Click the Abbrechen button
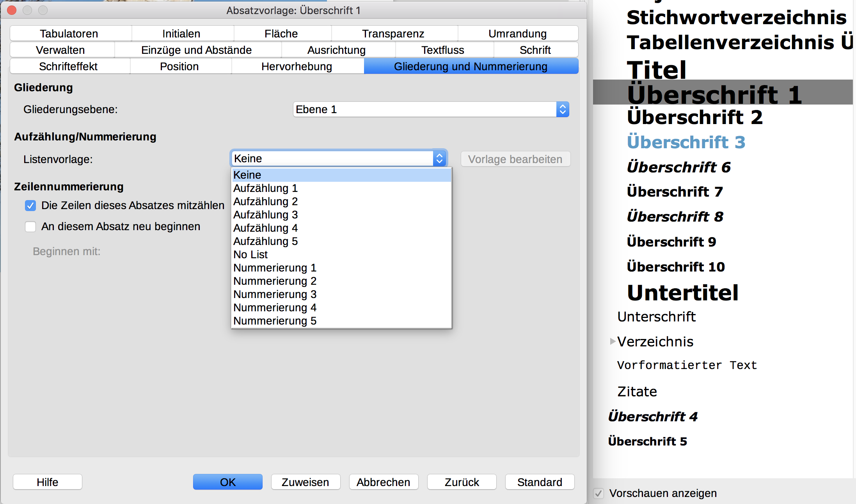 click(383, 482)
